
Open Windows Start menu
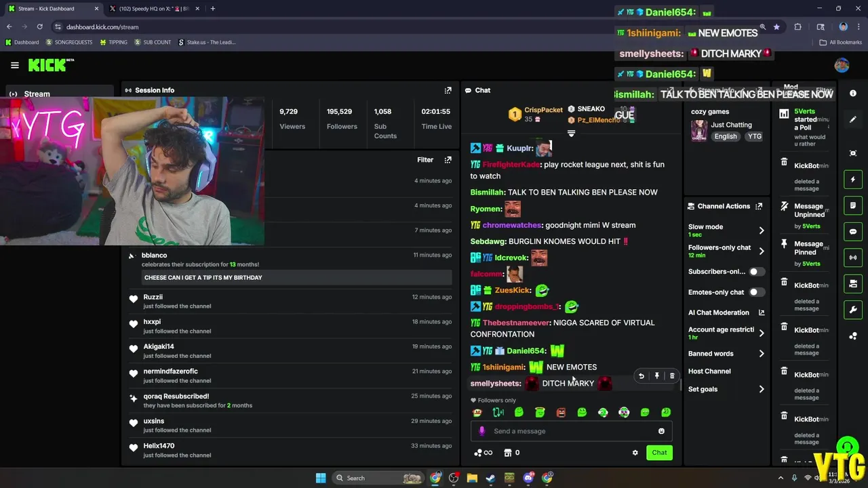[321, 478]
